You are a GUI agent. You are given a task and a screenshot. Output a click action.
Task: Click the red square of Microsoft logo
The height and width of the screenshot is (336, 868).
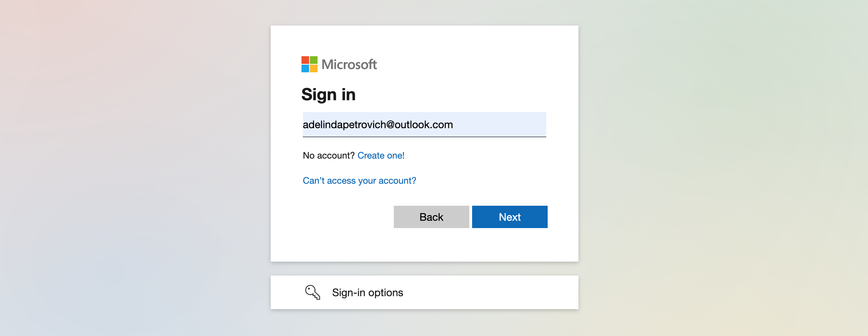pos(305,60)
